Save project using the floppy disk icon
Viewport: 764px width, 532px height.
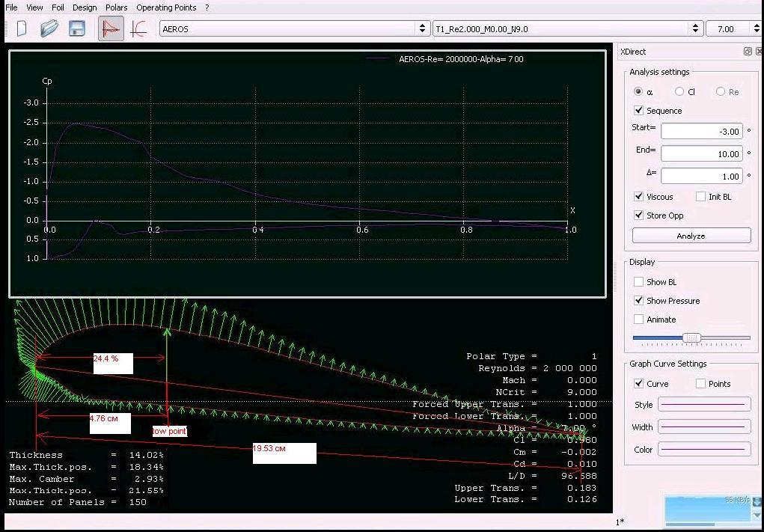pos(76,28)
